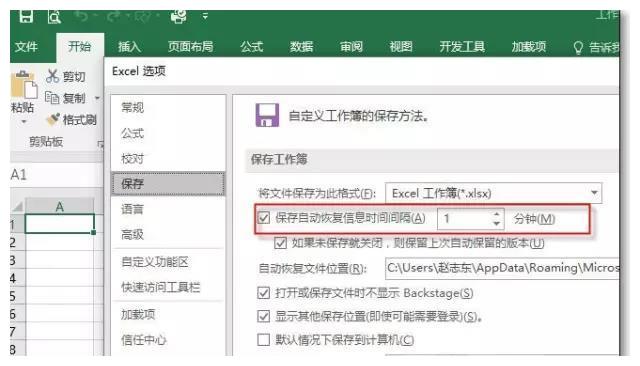Click the AutoRecover file location field
640x366 pixels.
[x=502, y=268]
